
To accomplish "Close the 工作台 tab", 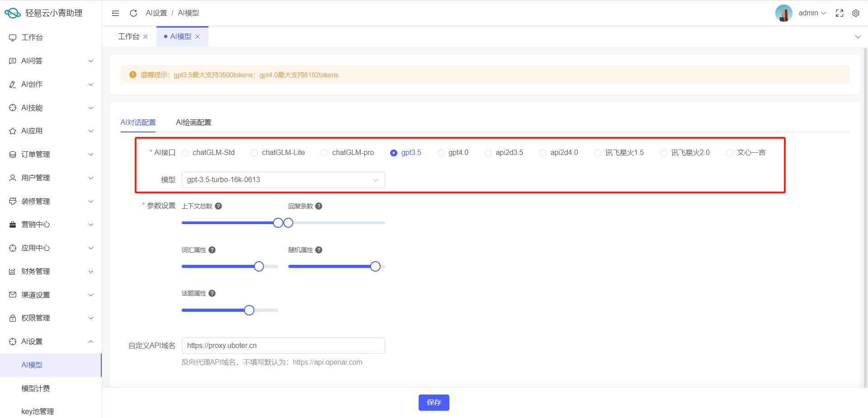I will 146,37.
